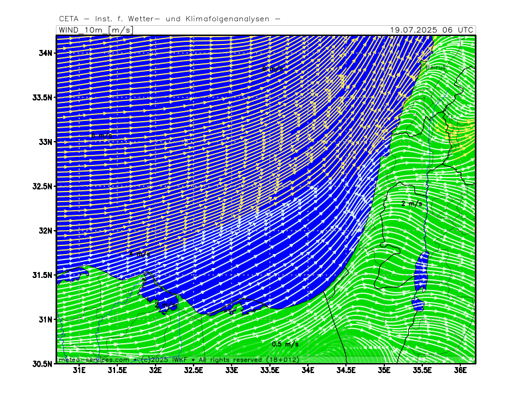Click the '34N' latitude axis label
532x399 pixels.
tap(45, 53)
